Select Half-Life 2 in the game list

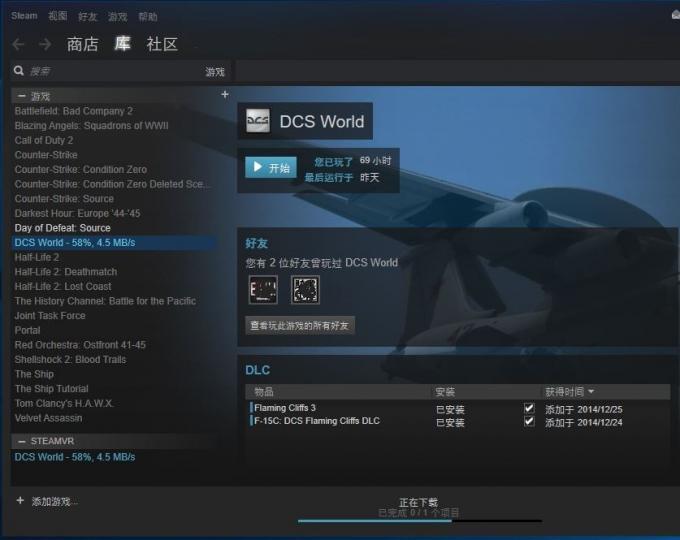click(37, 257)
